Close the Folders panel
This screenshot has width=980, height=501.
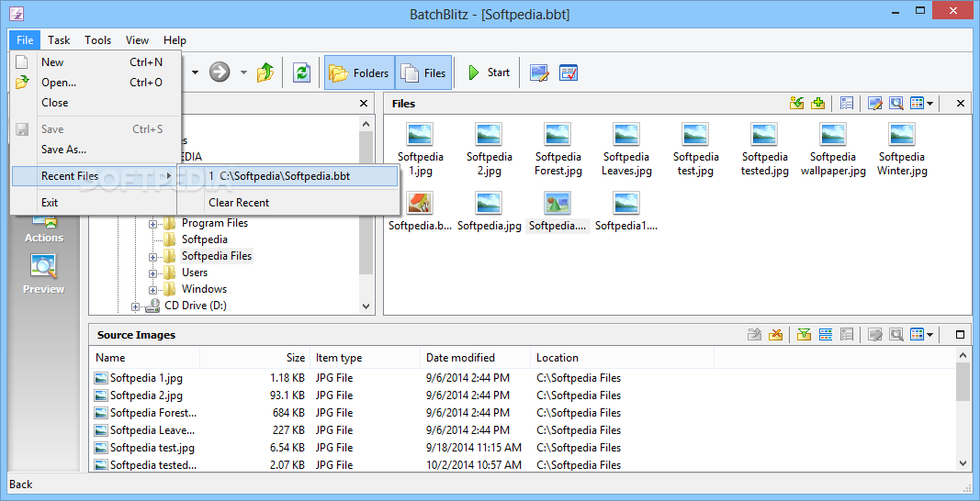(x=364, y=104)
